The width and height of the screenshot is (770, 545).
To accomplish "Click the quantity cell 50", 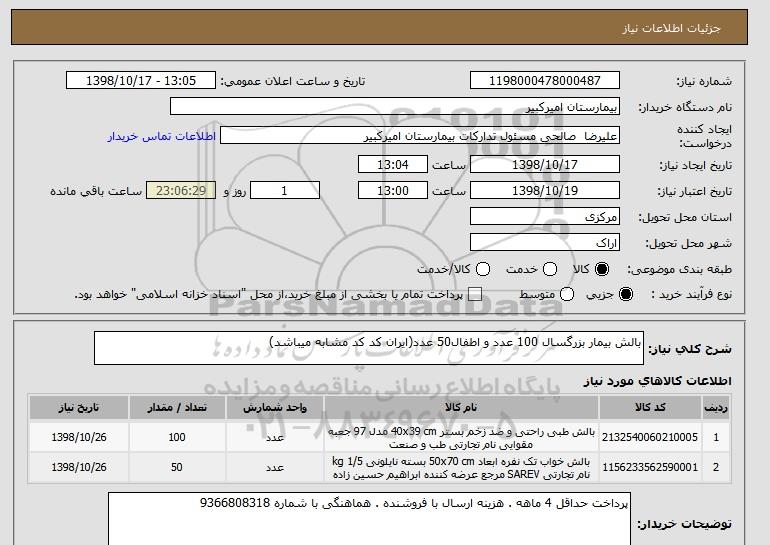I will coord(177,467).
